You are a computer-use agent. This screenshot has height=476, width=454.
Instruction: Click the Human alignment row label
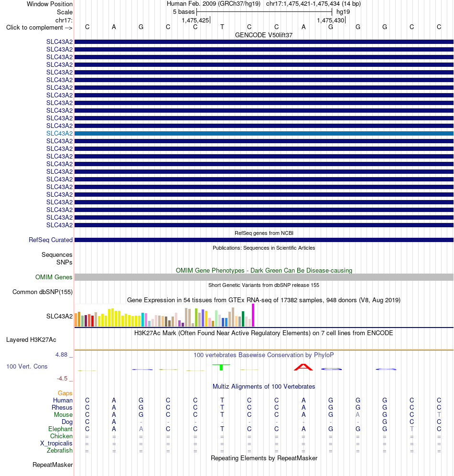tap(63, 401)
